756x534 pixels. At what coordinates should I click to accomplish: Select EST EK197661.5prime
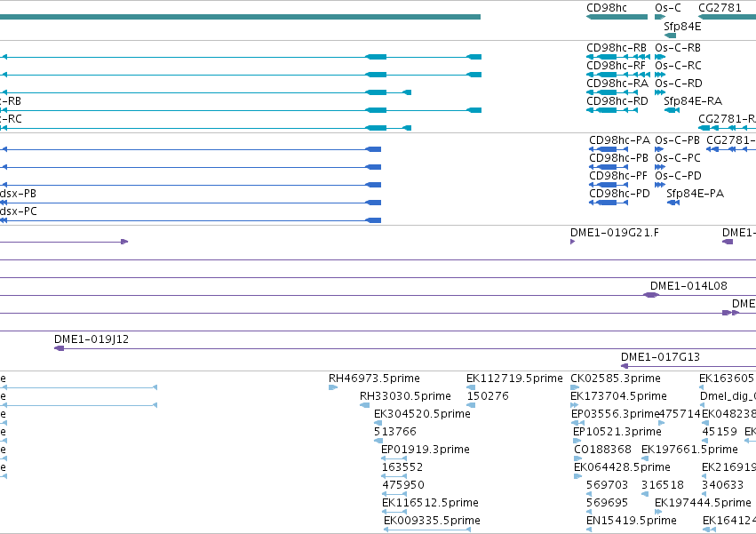pos(645,458)
